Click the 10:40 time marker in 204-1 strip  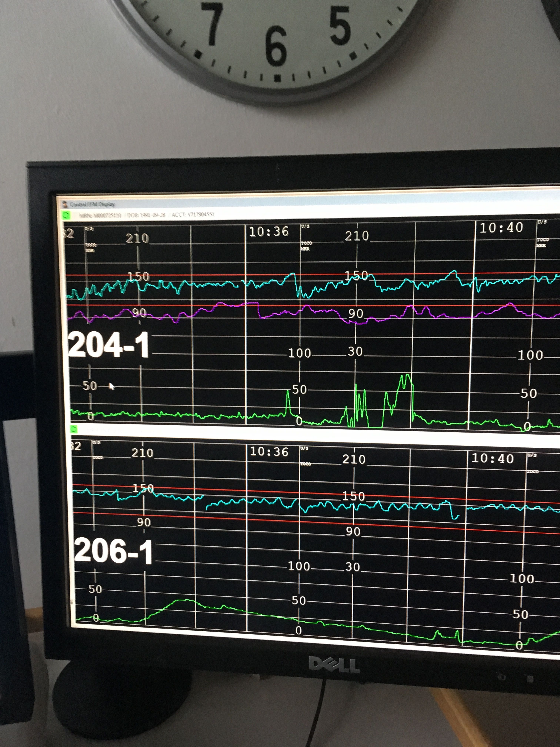click(501, 228)
